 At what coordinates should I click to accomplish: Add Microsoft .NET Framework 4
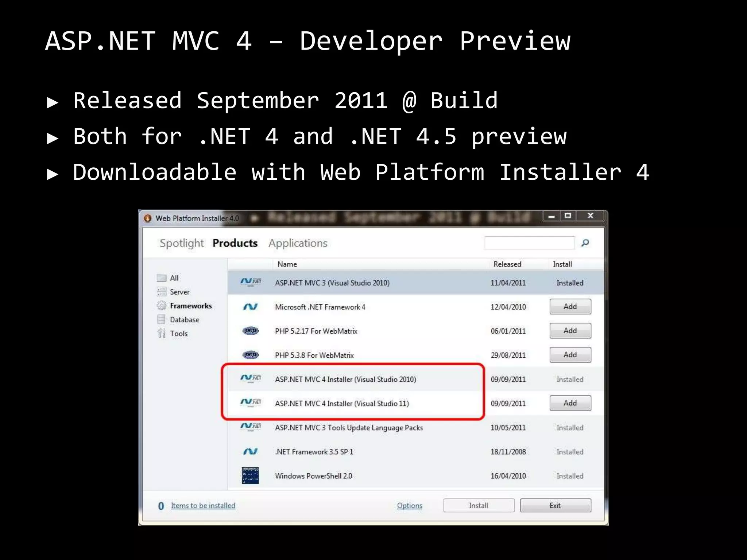click(570, 307)
